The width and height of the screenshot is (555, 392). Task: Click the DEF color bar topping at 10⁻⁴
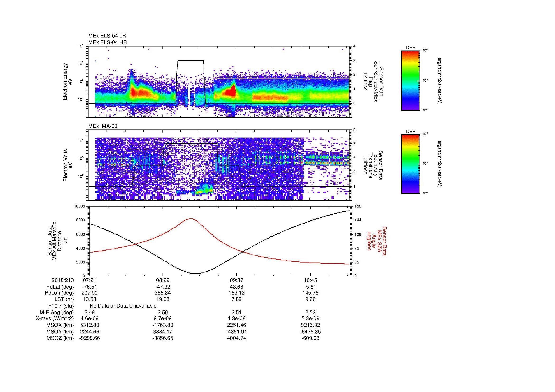410,80
